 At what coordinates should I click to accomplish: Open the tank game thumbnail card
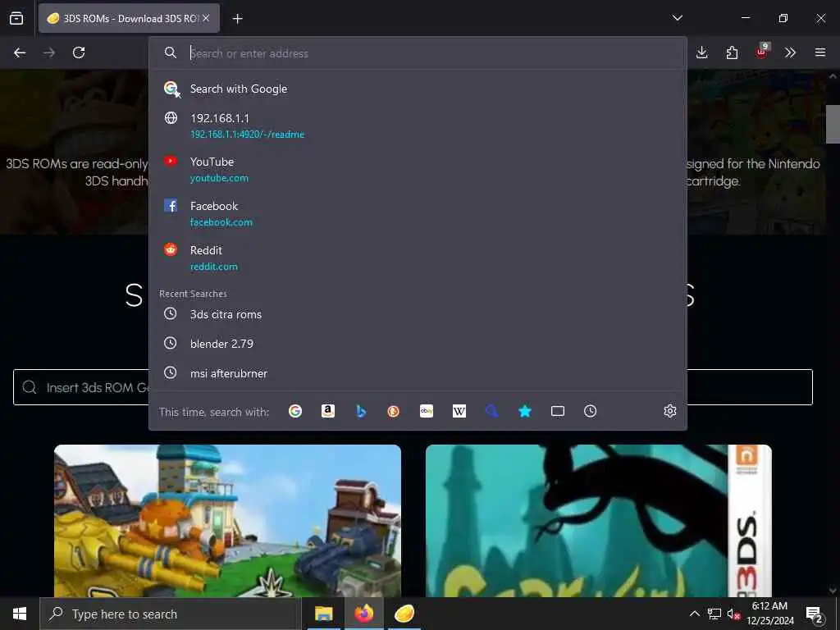click(x=228, y=521)
